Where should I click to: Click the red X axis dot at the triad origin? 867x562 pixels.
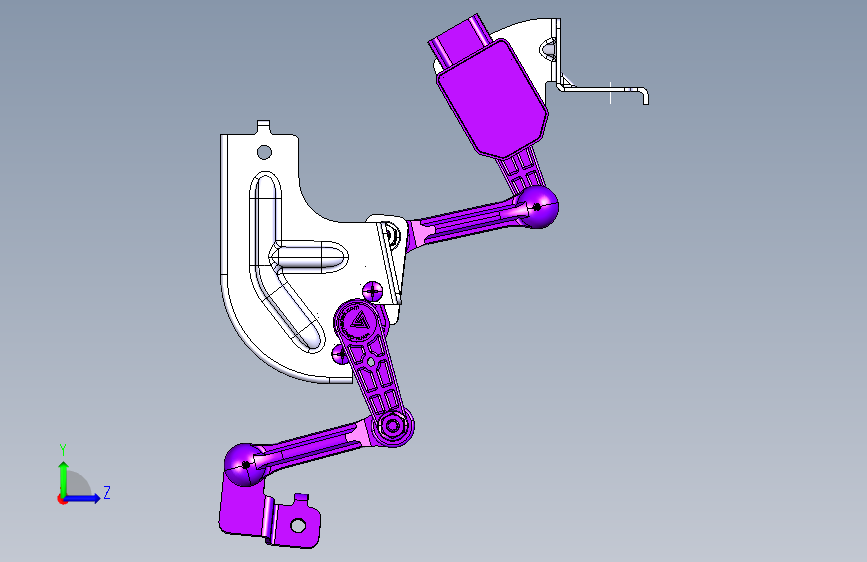click(x=62, y=499)
